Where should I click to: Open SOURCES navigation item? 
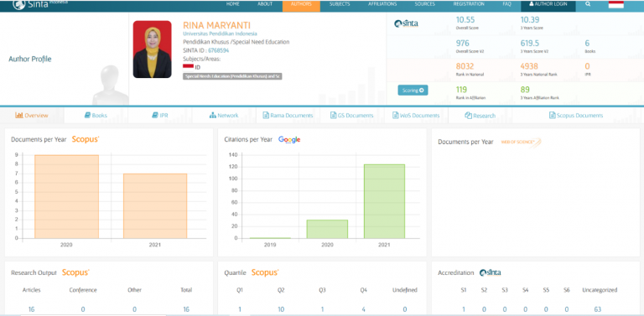point(425,4)
